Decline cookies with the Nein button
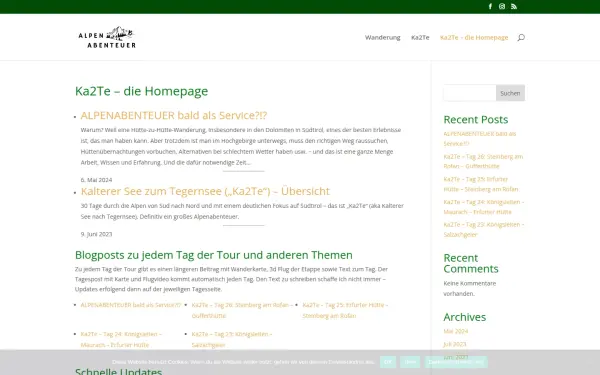 tap(410, 362)
